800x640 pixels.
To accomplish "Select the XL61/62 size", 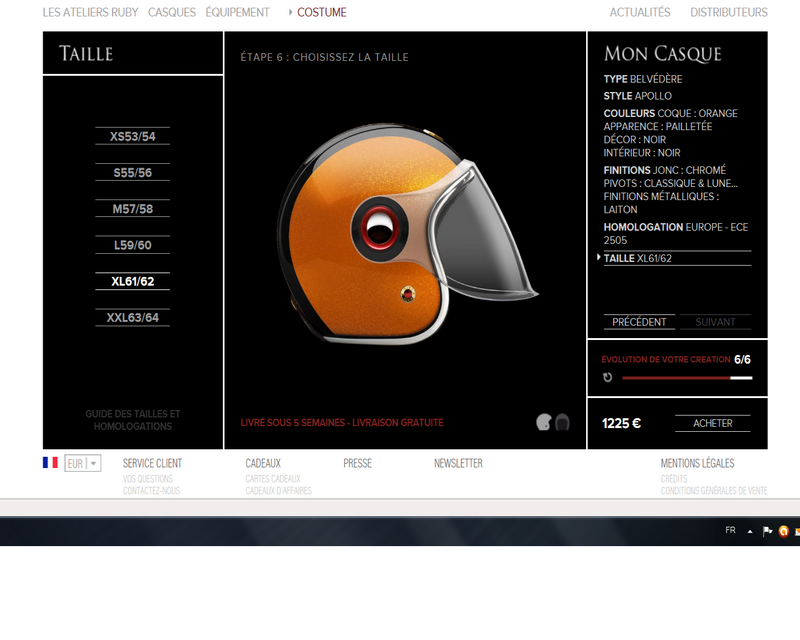I will 133,281.
